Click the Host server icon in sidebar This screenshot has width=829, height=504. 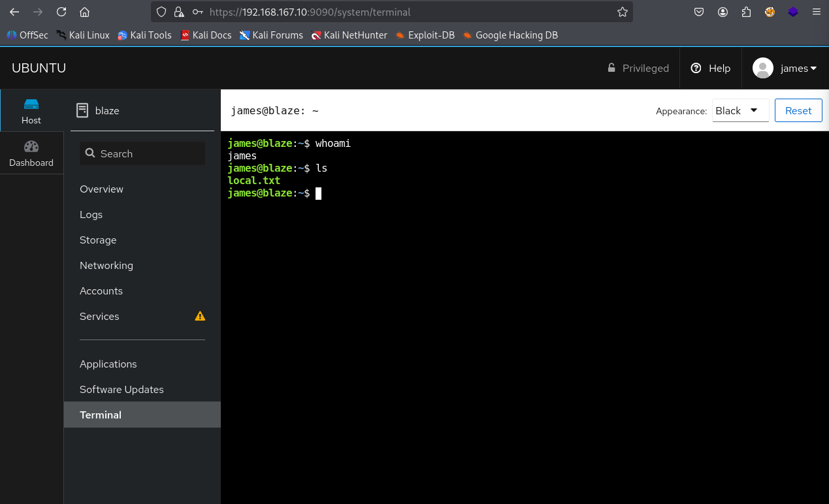pos(31,104)
